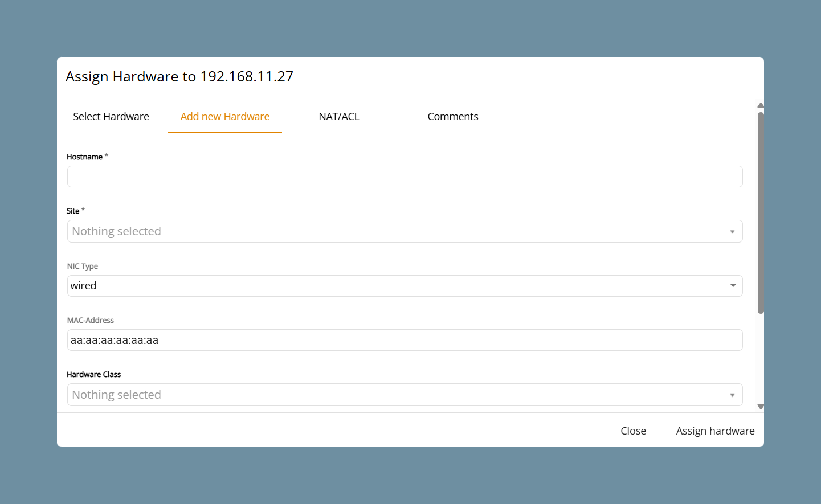The image size is (821, 504).
Task: Click into the MAC-Address field
Action: [x=405, y=340]
